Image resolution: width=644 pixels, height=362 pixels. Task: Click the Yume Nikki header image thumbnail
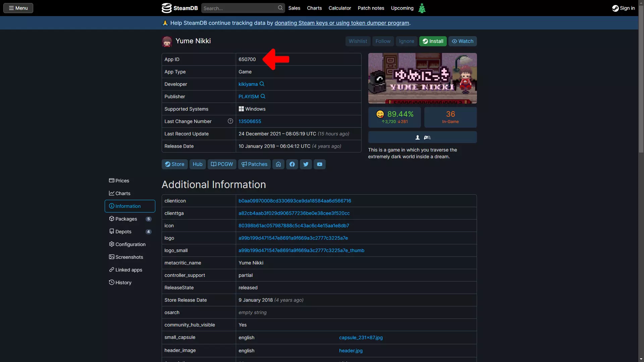click(422, 78)
